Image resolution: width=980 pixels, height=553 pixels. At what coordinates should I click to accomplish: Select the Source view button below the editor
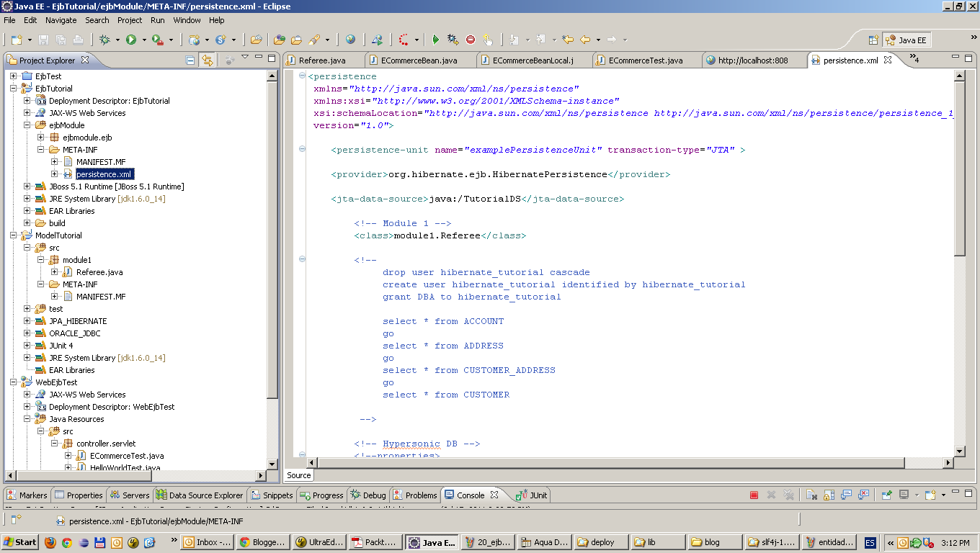tap(298, 475)
